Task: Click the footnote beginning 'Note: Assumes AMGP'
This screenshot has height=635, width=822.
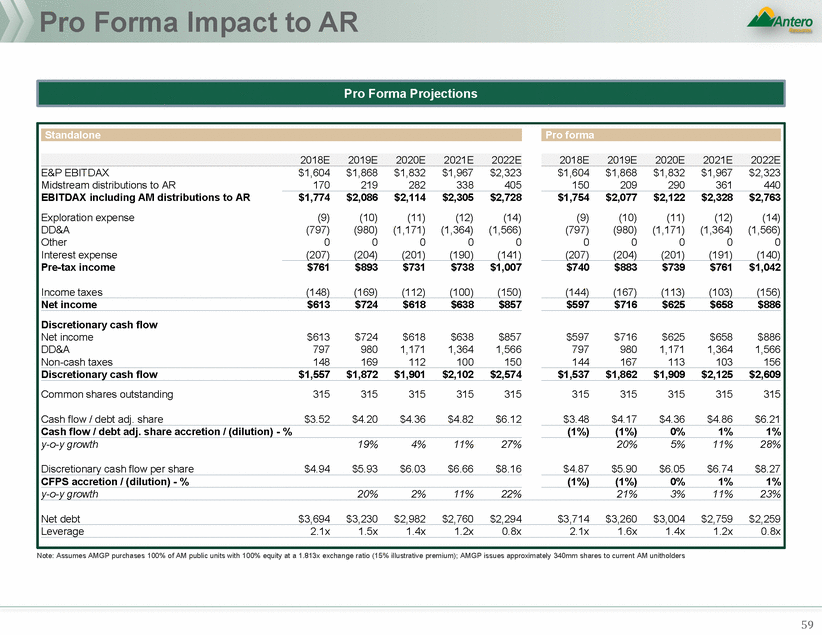Action: (360, 555)
